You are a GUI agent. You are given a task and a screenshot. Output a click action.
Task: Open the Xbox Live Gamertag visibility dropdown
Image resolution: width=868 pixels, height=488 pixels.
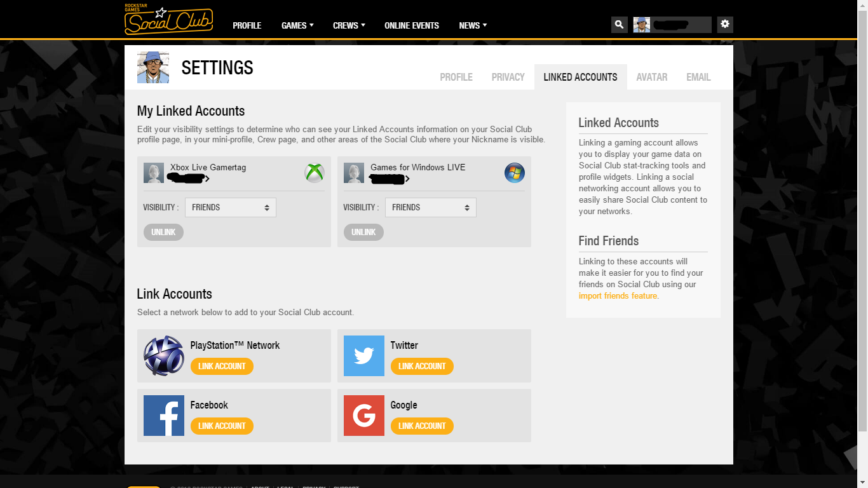[231, 207]
